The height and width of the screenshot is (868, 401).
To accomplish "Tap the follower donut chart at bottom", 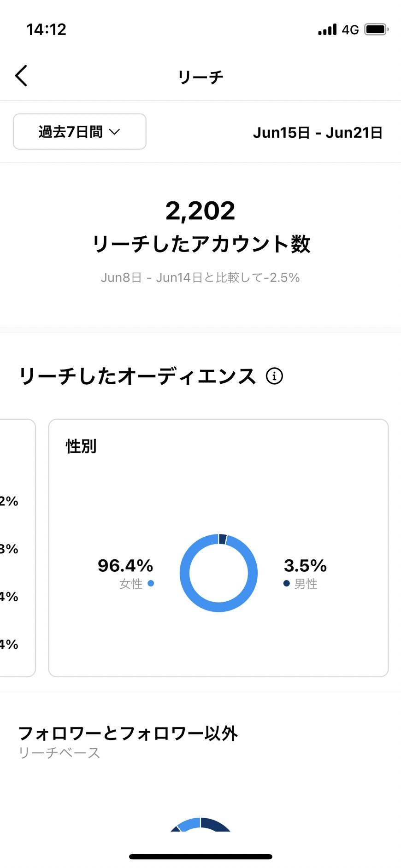I will pos(200,825).
